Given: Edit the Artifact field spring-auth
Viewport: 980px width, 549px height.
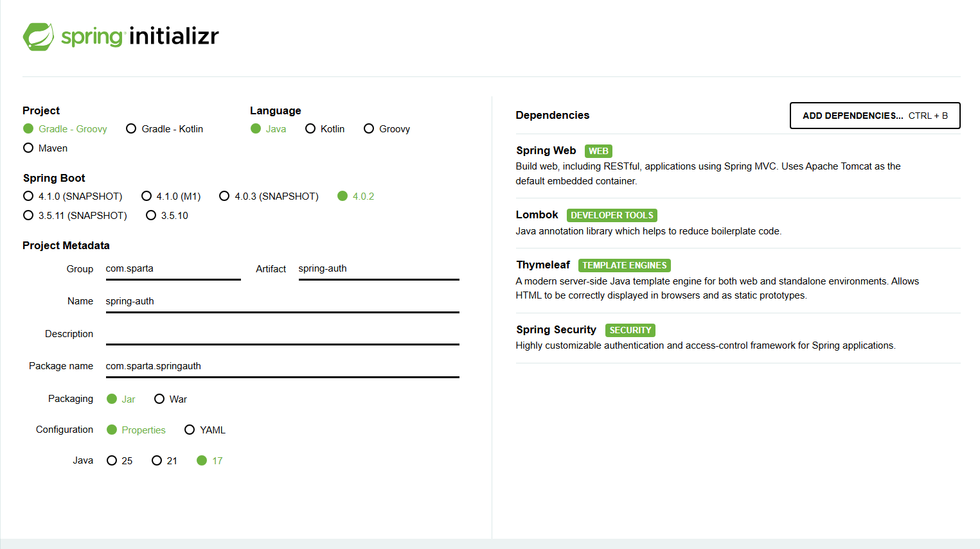Looking at the screenshot, I should coord(379,269).
